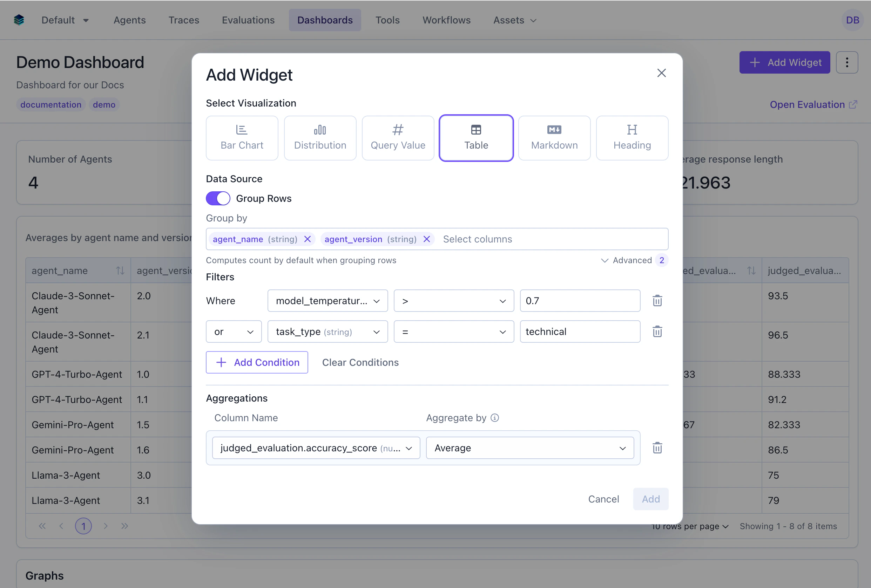This screenshot has width=871, height=588.
Task: Open the Workflows section
Action: point(446,20)
